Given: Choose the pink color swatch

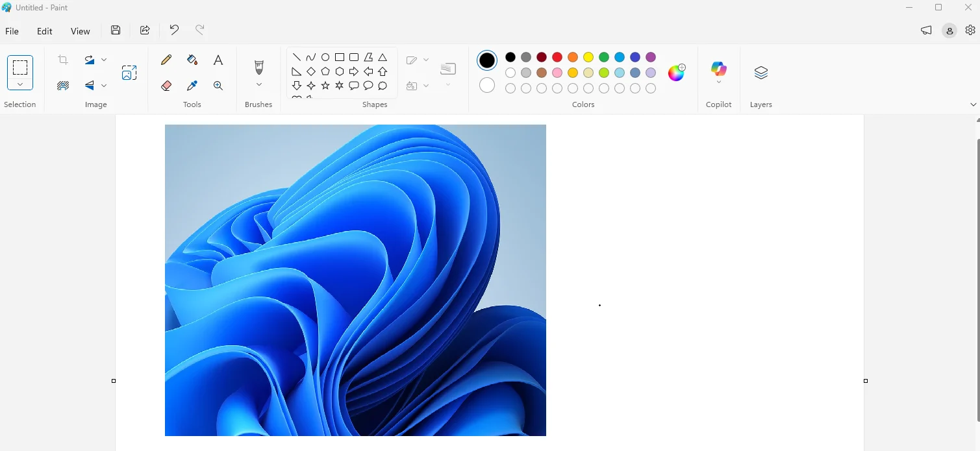Looking at the screenshot, I should point(557,73).
